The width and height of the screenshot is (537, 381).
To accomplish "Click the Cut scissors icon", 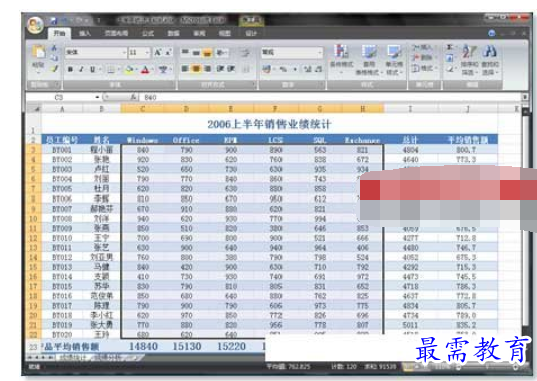I will point(54,48).
